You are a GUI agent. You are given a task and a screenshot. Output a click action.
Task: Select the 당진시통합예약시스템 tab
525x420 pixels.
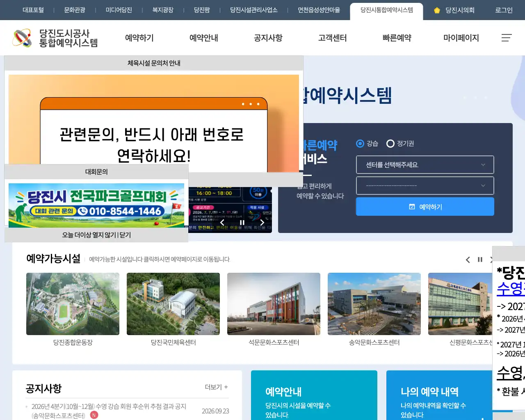pos(387,11)
